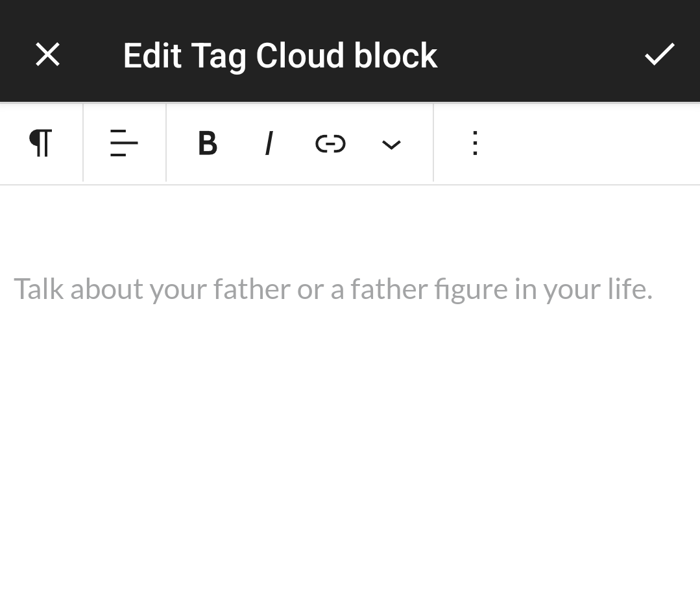Open the paragraph block type selector

(x=41, y=143)
